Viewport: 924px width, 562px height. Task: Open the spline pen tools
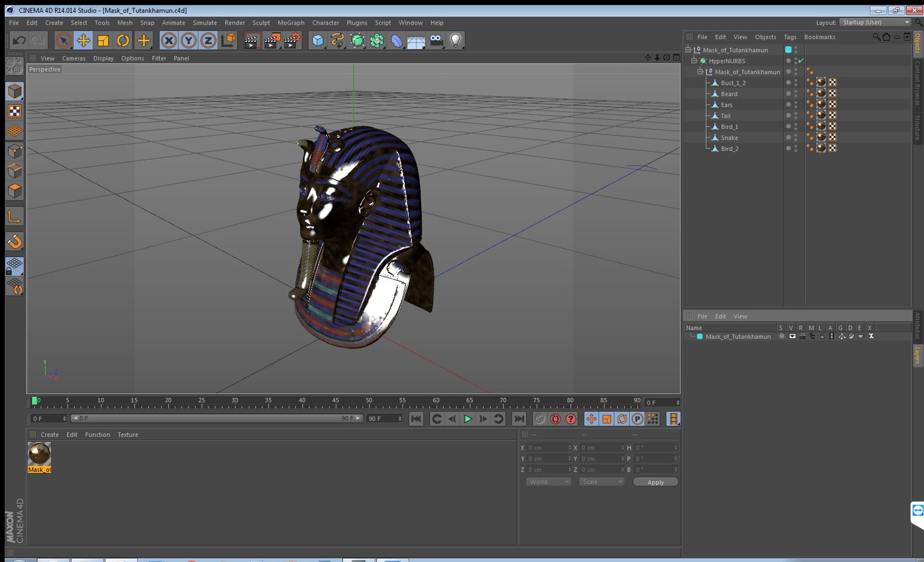coord(337,40)
